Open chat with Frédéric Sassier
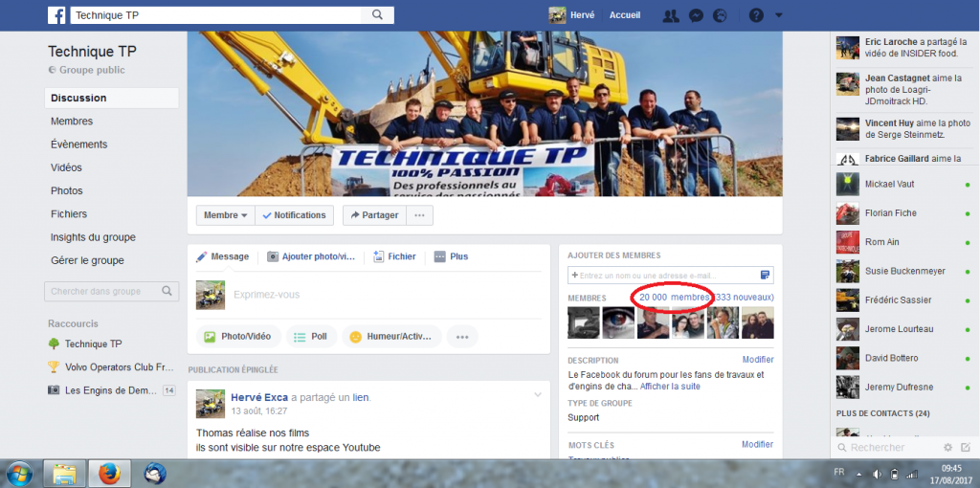The width and height of the screenshot is (980, 488). [x=904, y=299]
